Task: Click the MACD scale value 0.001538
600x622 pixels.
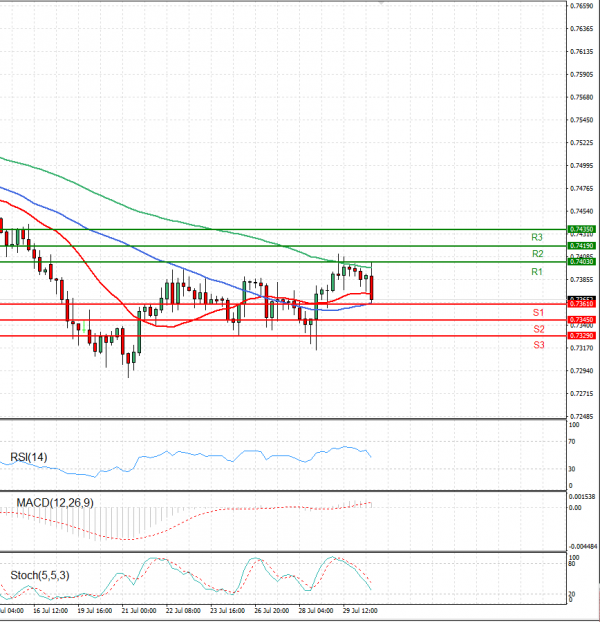Action: (x=582, y=497)
